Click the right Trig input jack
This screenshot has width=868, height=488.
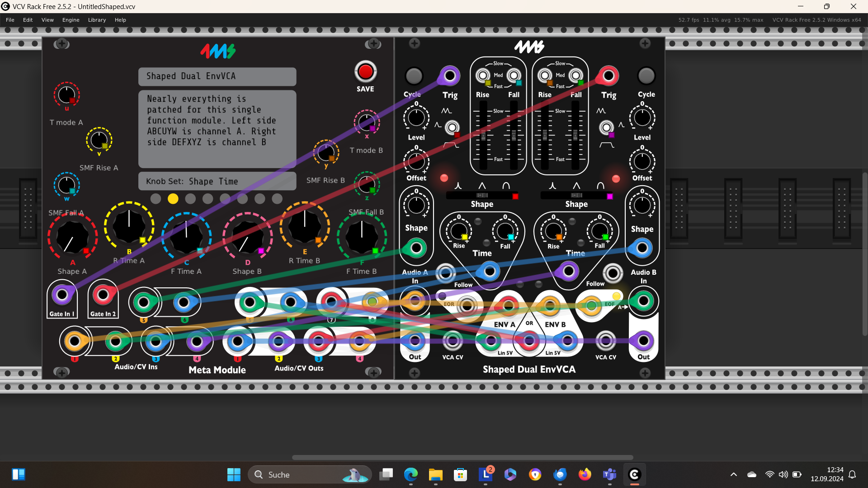(609, 76)
